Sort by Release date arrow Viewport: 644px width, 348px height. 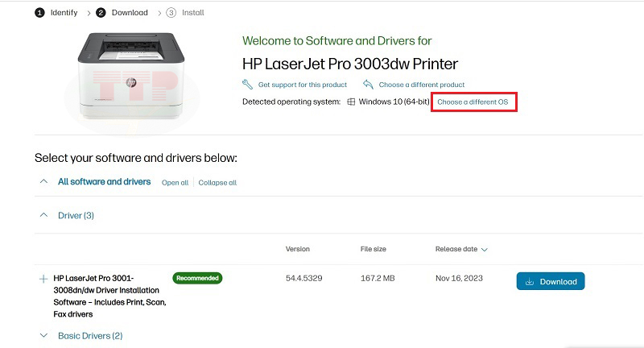coord(485,250)
